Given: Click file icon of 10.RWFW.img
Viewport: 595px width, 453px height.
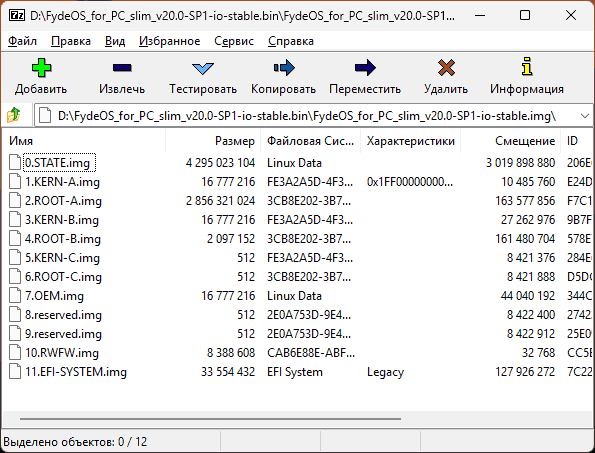Looking at the screenshot, I should pyautogui.click(x=15, y=352).
